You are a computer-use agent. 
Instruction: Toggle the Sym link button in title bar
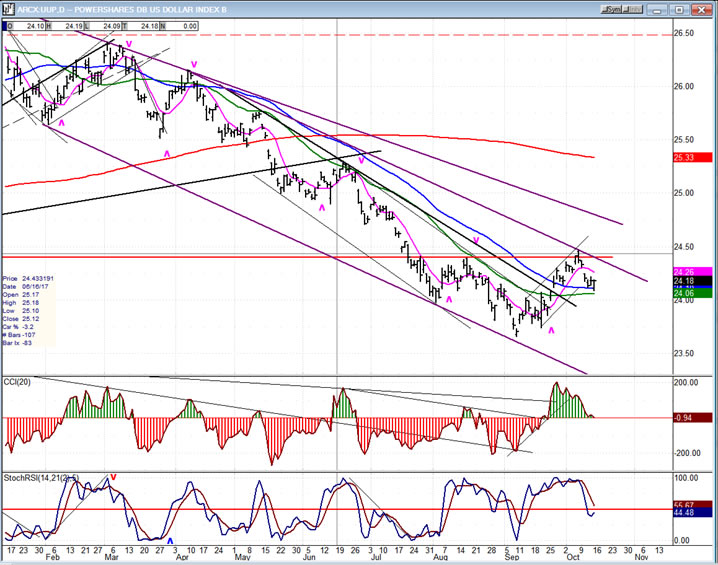click(611, 10)
